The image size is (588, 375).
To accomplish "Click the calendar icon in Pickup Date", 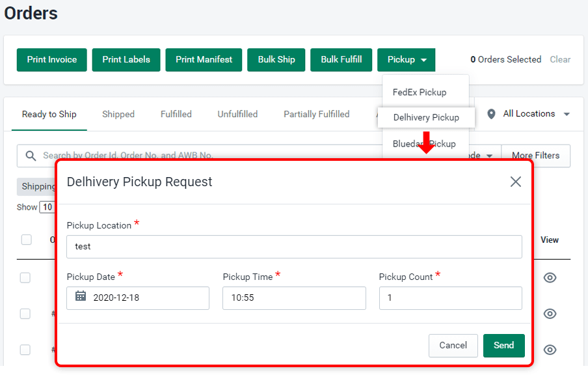I will click(x=81, y=297).
